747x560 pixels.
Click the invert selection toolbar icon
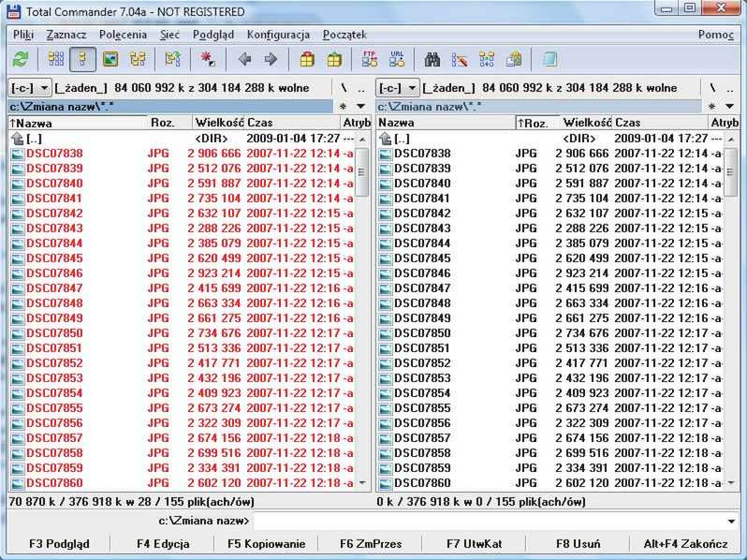point(172,60)
